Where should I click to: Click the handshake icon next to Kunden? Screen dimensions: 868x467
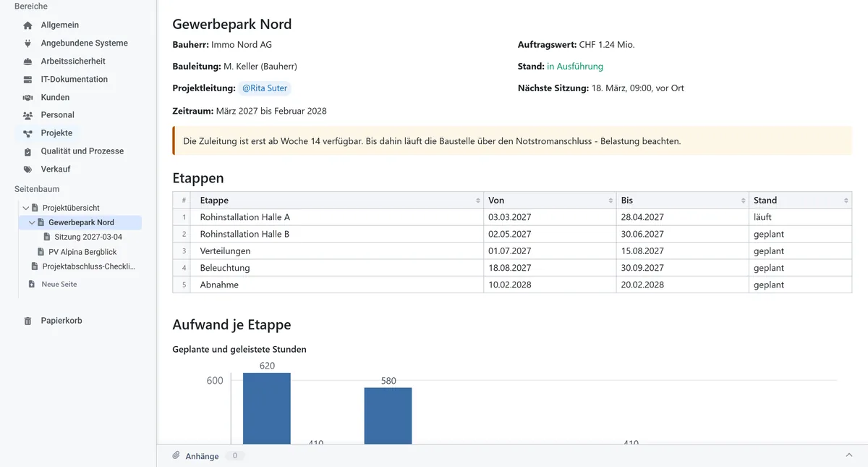tap(28, 97)
